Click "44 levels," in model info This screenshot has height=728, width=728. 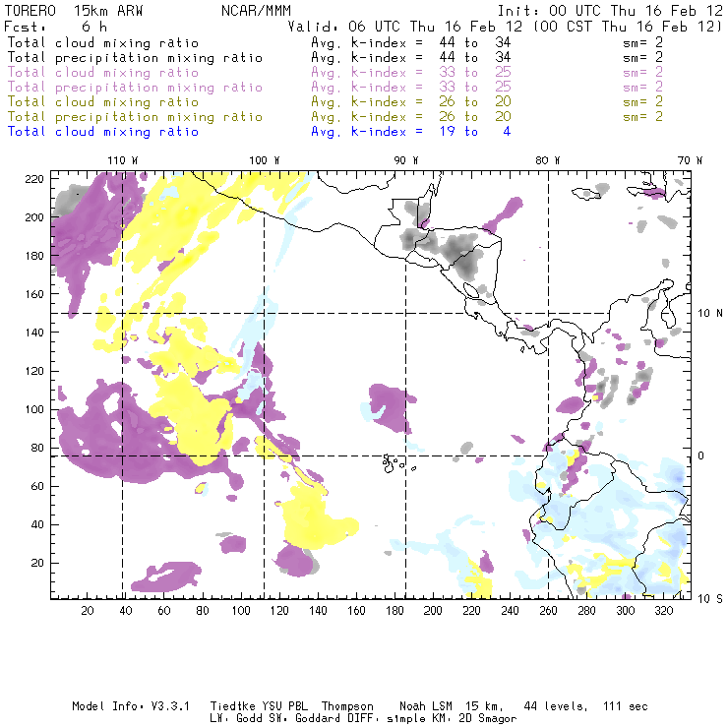556,706
